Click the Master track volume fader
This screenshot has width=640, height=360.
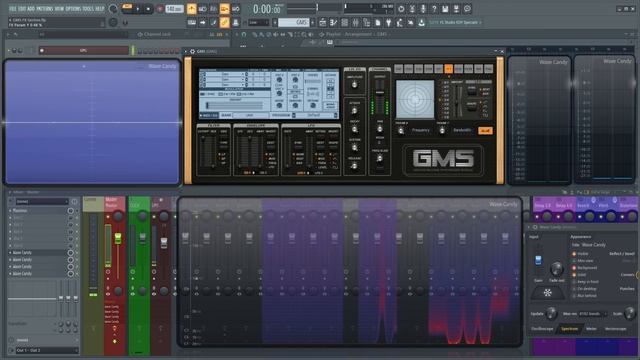pyautogui.click(x=118, y=238)
